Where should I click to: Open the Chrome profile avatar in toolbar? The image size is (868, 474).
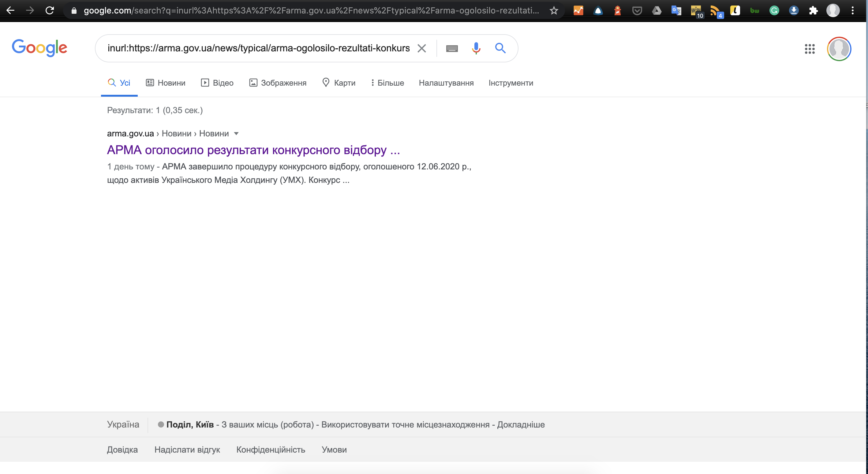(x=833, y=10)
